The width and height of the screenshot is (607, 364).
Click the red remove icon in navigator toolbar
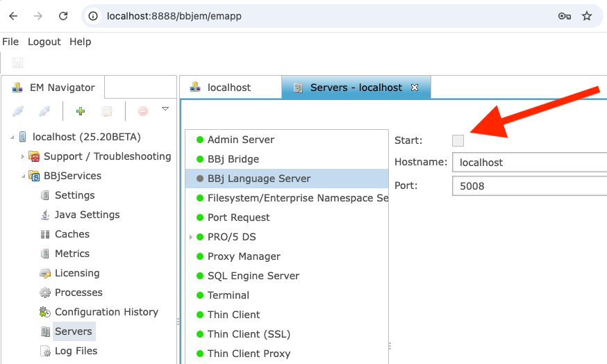pyautogui.click(x=143, y=112)
